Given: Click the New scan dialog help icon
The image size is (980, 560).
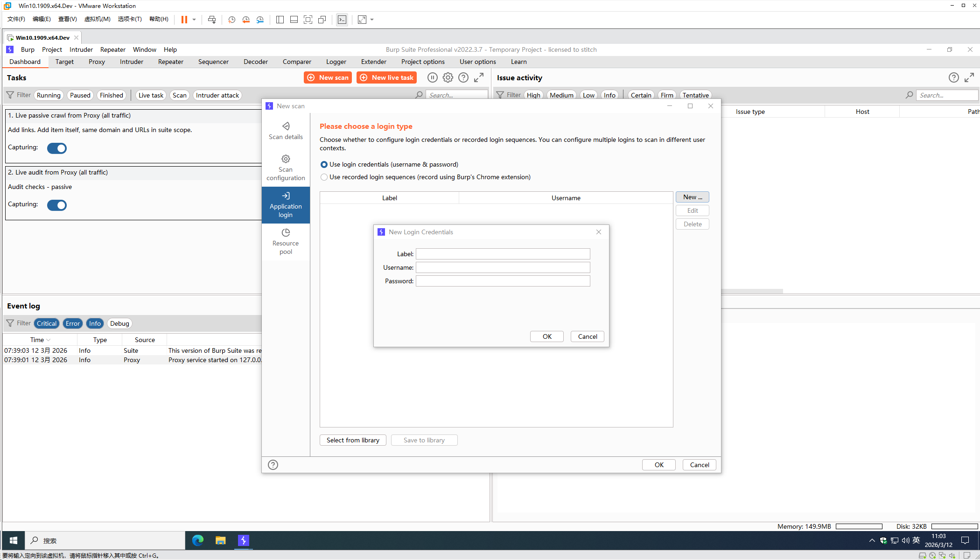Looking at the screenshot, I should point(273,465).
